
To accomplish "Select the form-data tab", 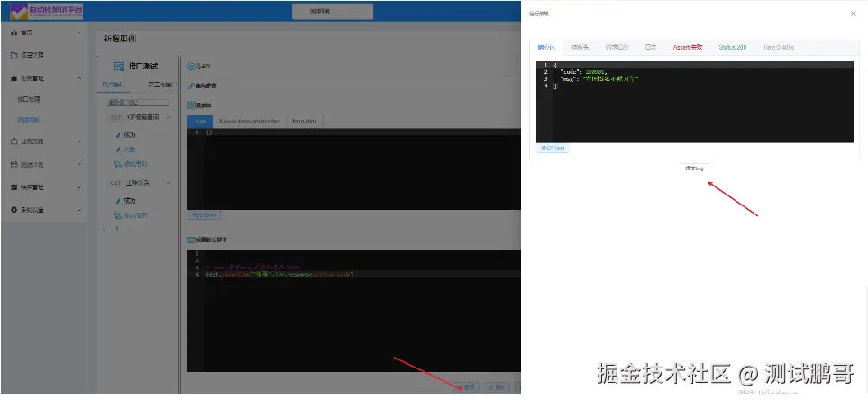I will coord(305,121).
